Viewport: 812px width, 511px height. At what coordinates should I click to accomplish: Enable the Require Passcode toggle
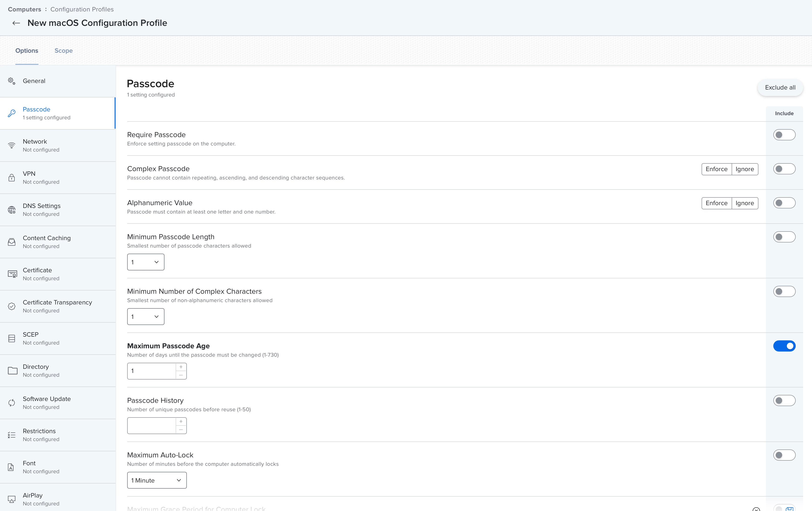[x=784, y=135]
